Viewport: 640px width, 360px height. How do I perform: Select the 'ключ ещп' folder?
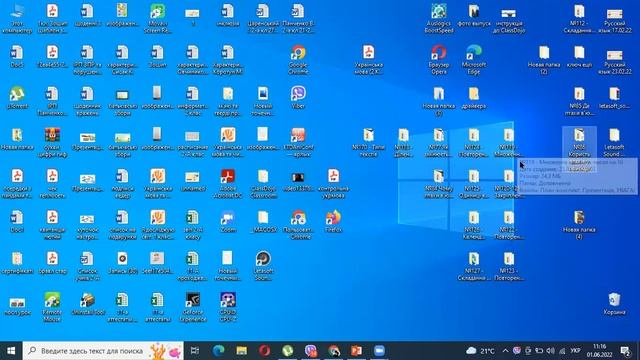579,57
